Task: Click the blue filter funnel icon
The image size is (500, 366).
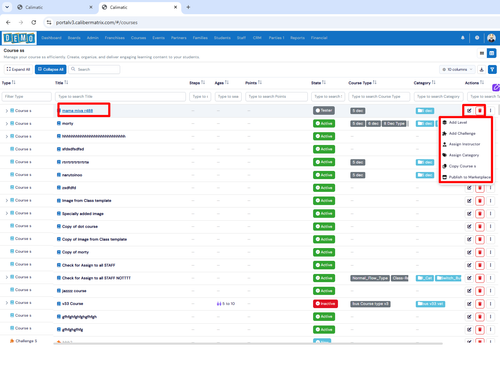Action: (x=492, y=69)
